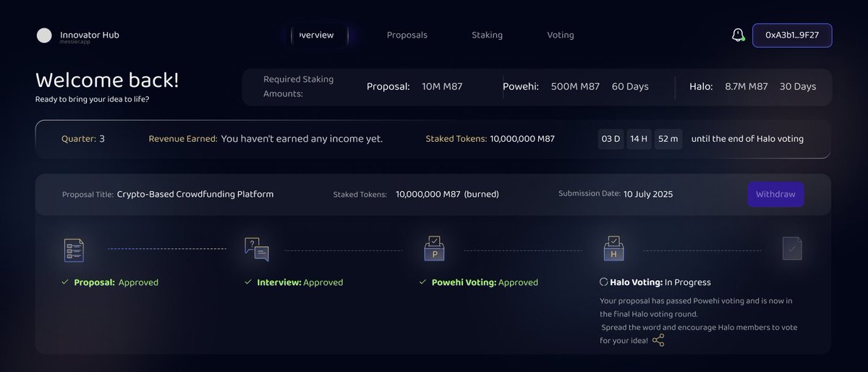This screenshot has width=868, height=372.
Task: Click the Staked Tokens 10,000,000 M87 summary
Action: (x=490, y=139)
